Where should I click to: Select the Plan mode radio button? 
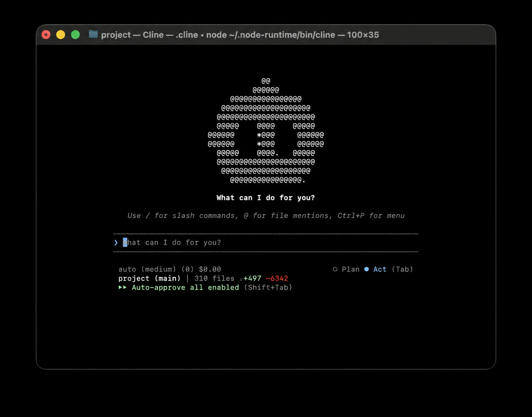(x=335, y=269)
